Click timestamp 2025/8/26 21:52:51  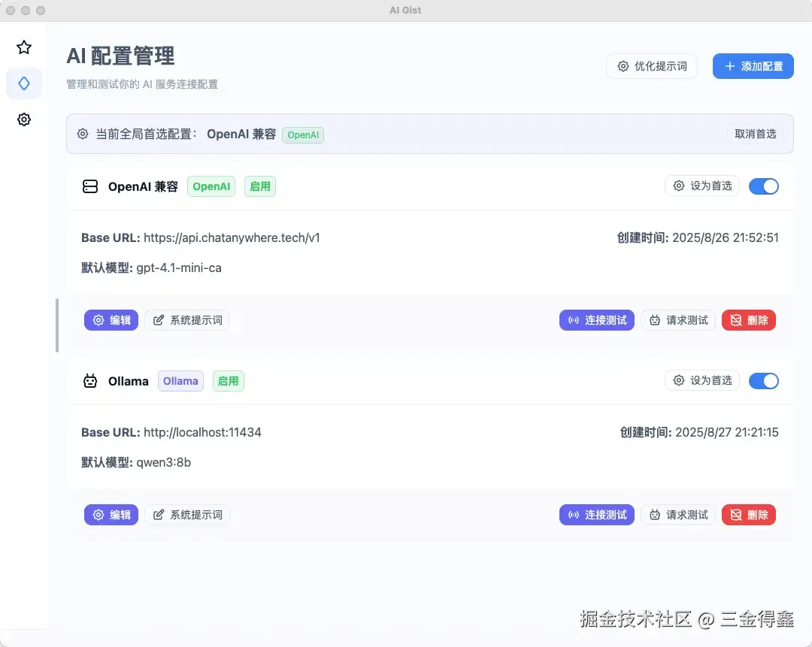[725, 237]
